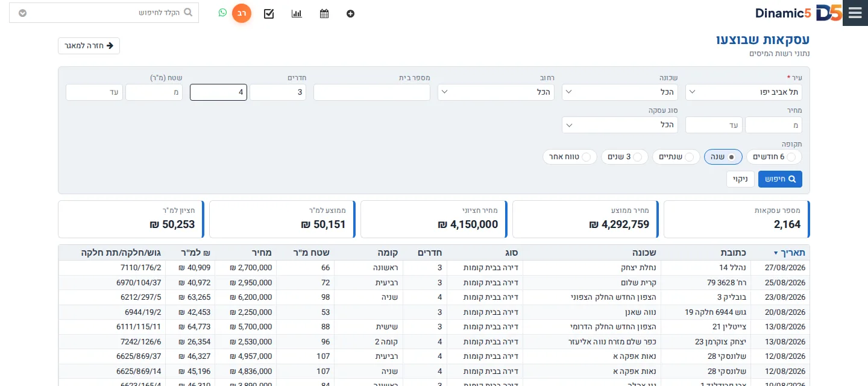Viewport: 868px width, 386px height.
Task: Click the maximum area עד field
Action: [95, 92]
